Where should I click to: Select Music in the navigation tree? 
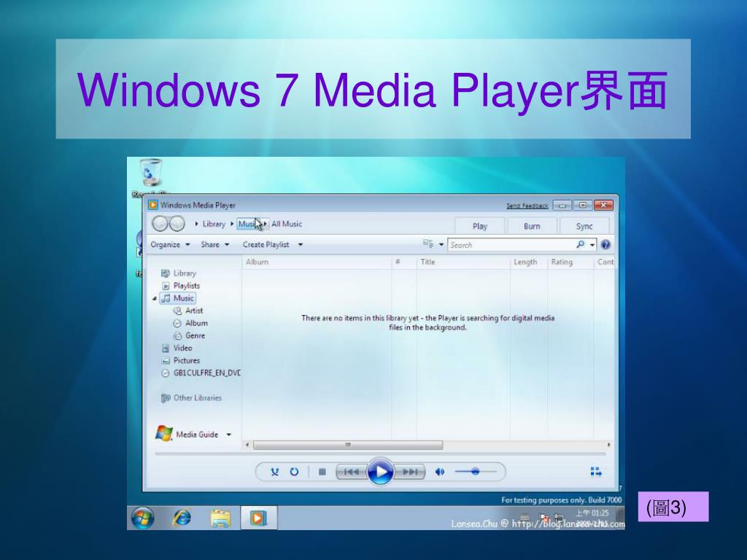tap(178, 298)
